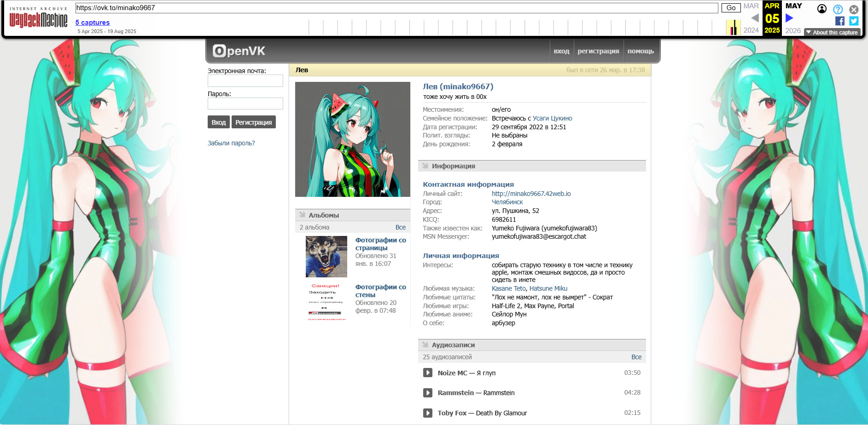Collapse the Альбомы section
Screen dimensions: 868x425
coord(302,215)
